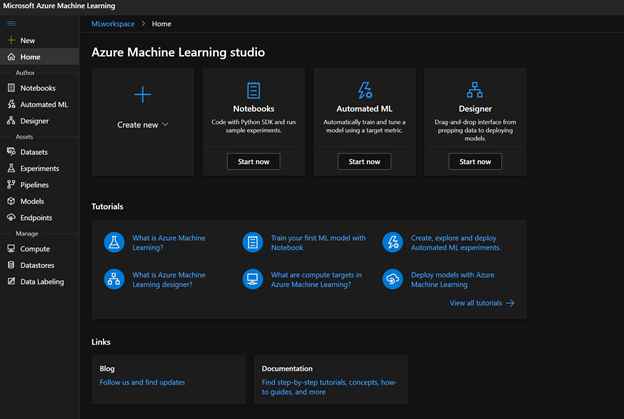Click the Data Labeling icon in sidebar

click(x=11, y=281)
